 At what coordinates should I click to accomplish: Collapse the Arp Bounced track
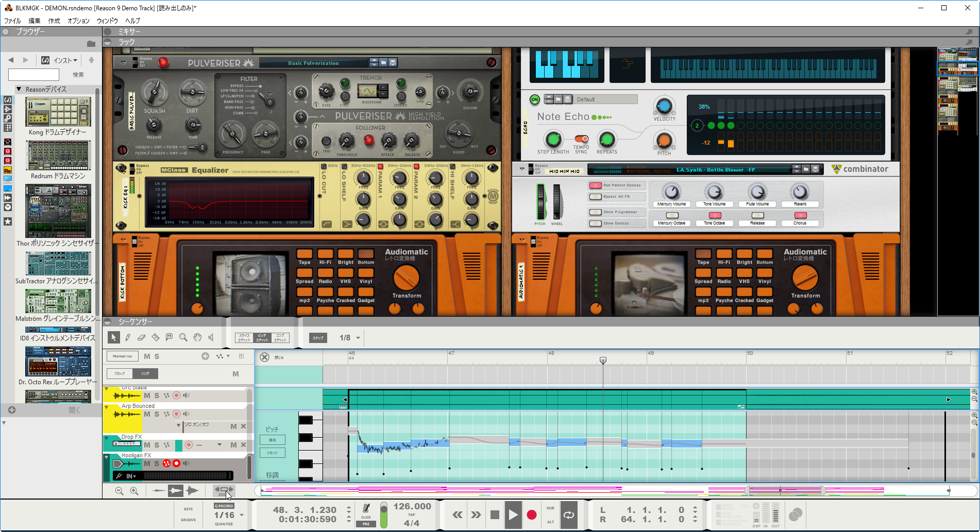tap(107, 406)
